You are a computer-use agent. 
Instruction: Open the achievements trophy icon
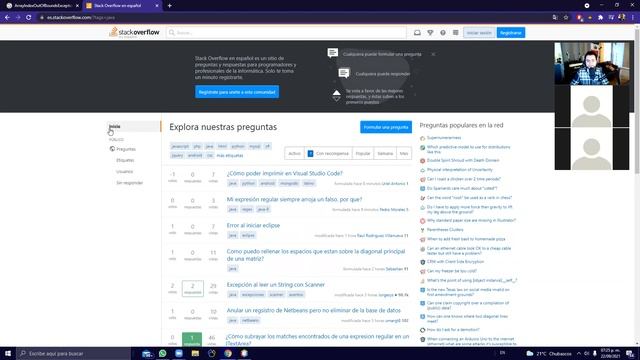click(430, 33)
